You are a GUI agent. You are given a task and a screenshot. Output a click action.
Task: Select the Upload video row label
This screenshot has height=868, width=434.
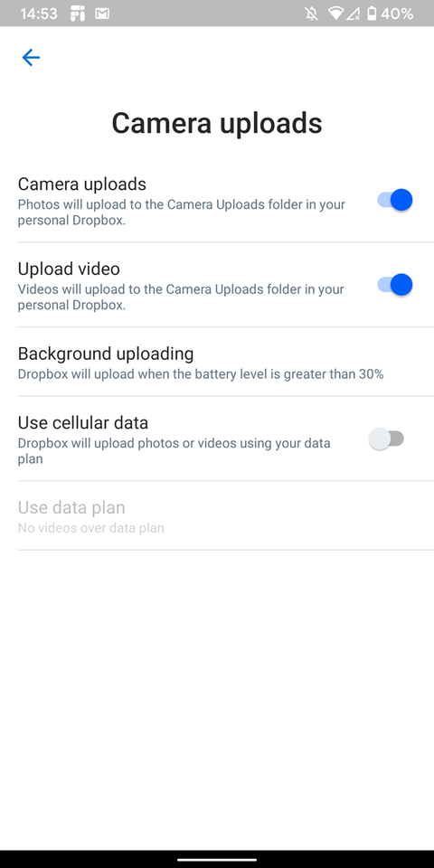click(69, 269)
